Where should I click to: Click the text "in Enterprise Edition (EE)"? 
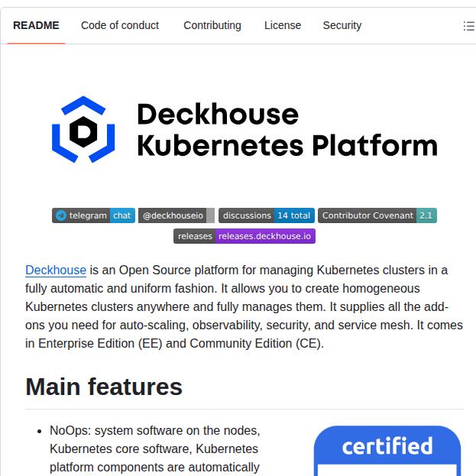(x=94, y=344)
